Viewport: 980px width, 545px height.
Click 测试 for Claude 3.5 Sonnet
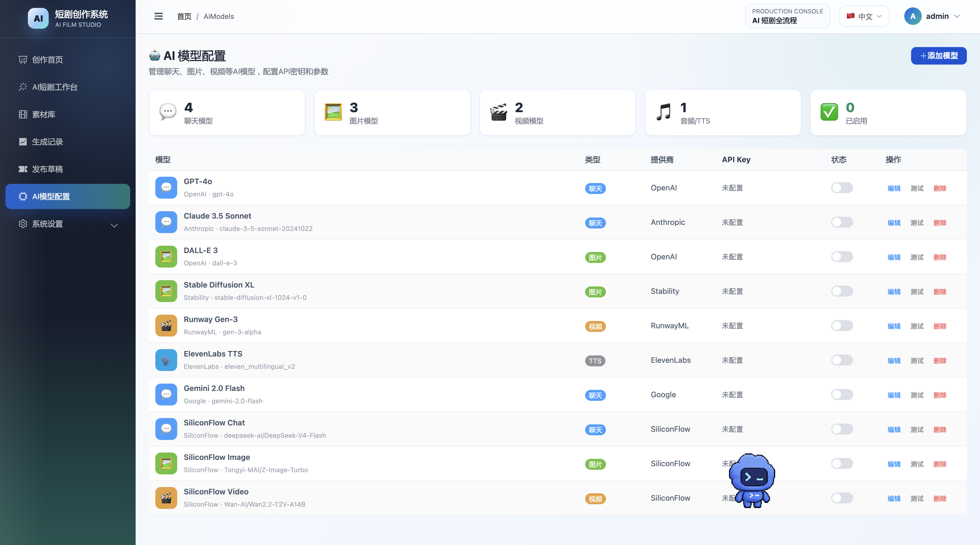[917, 223]
